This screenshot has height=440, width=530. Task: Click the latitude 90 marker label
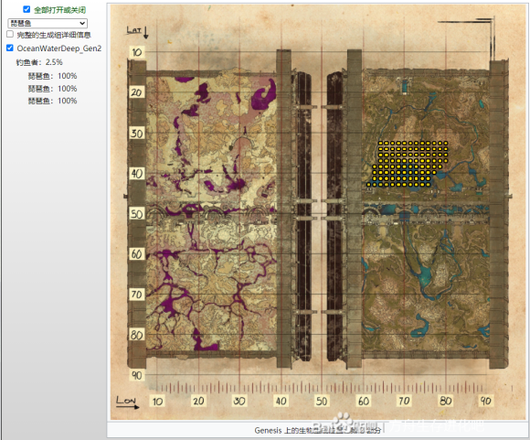tap(137, 375)
